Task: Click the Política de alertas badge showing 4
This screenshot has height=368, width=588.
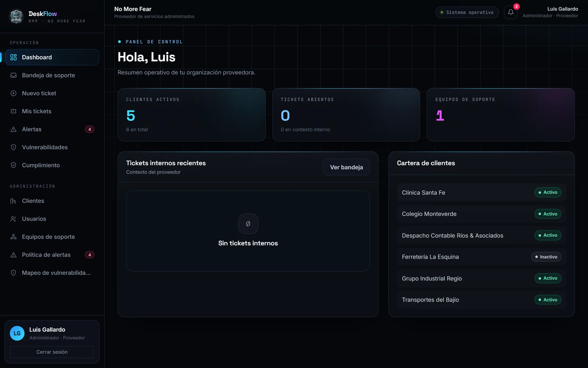Action: click(x=90, y=255)
